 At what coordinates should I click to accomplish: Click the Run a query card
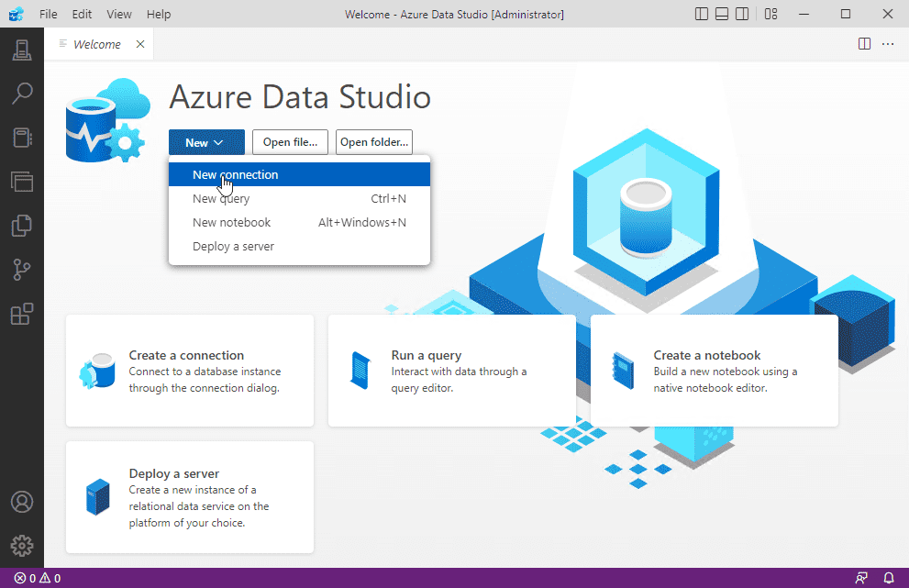(x=451, y=371)
